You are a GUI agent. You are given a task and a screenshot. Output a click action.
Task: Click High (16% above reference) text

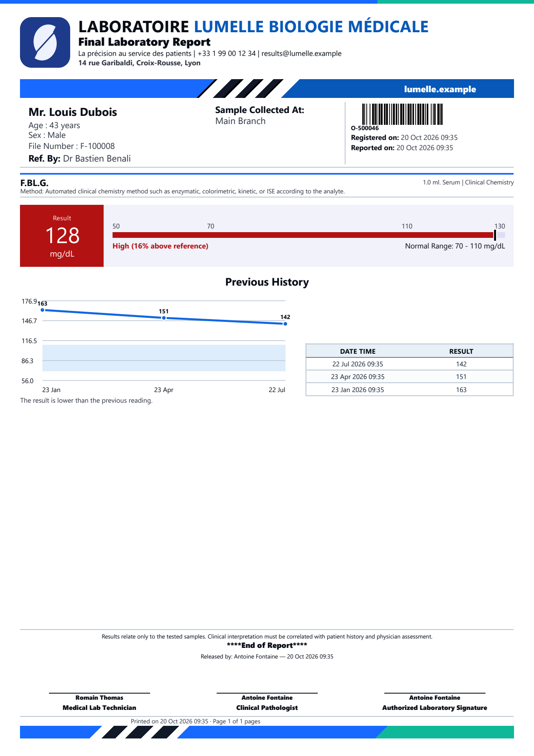pos(160,246)
